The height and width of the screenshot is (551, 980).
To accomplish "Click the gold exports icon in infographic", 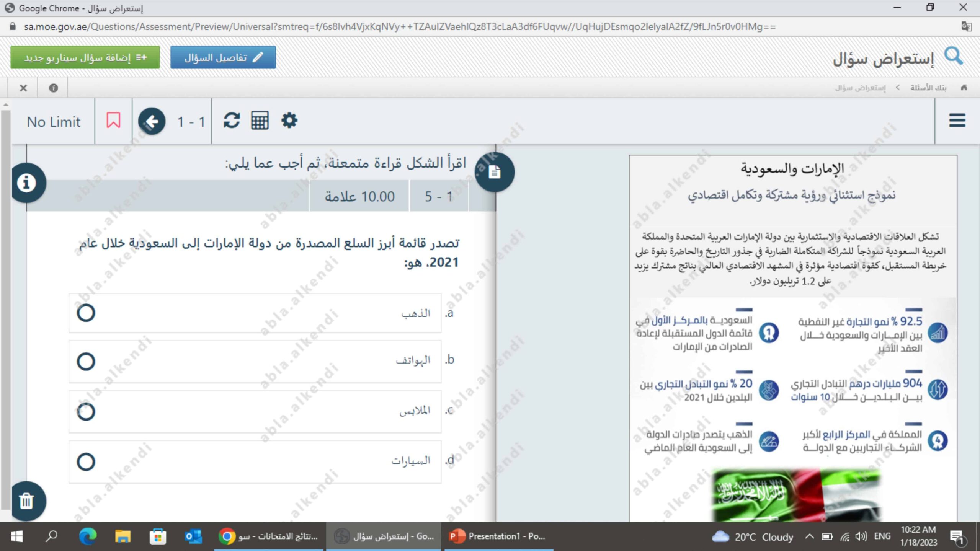I will click(x=769, y=442).
